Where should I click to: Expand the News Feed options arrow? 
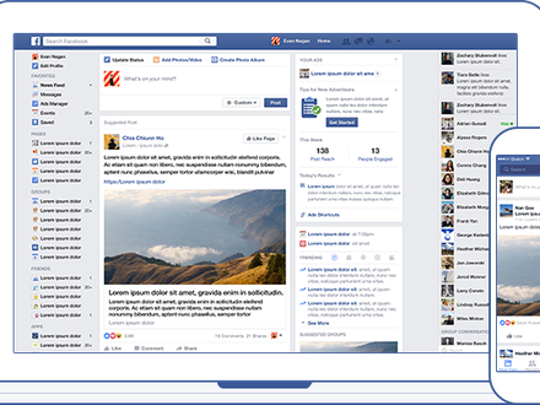point(91,85)
